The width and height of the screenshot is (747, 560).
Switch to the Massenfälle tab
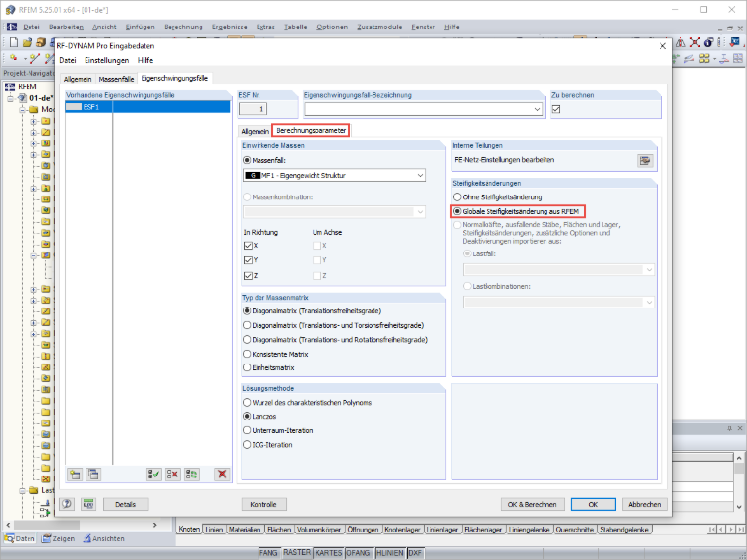click(116, 79)
